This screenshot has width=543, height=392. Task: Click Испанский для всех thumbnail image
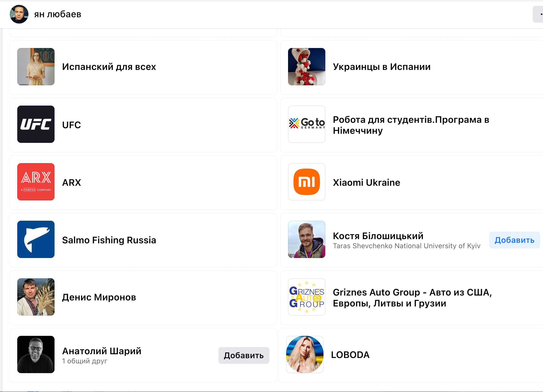point(36,67)
